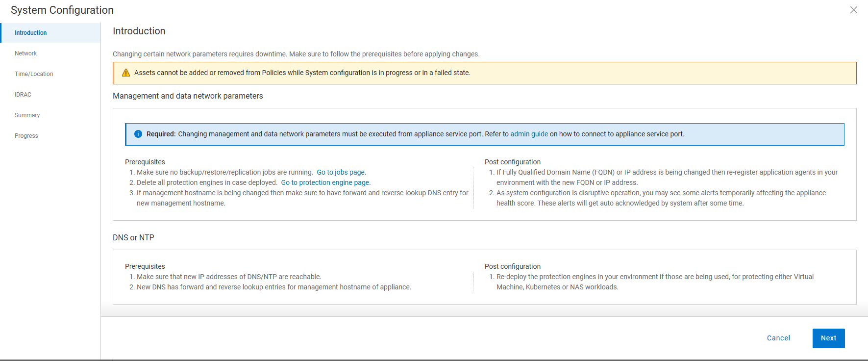The image size is (868, 361).
Task: Switch to the Network step
Action: click(x=26, y=53)
